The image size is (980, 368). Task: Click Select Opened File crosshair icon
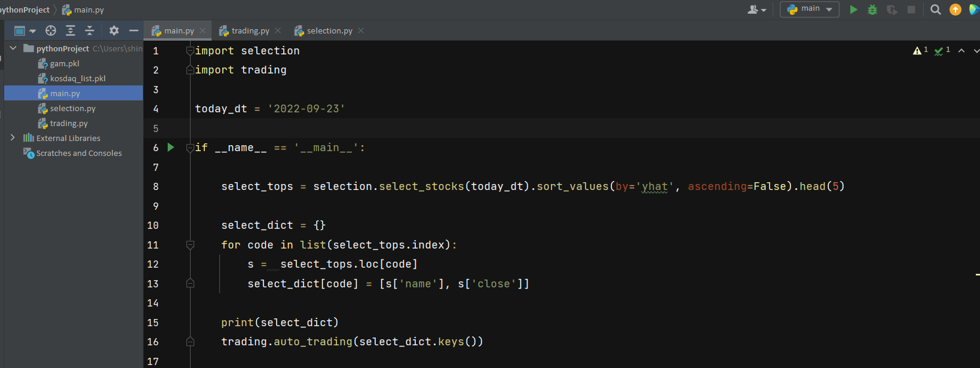pyautogui.click(x=51, y=30)
